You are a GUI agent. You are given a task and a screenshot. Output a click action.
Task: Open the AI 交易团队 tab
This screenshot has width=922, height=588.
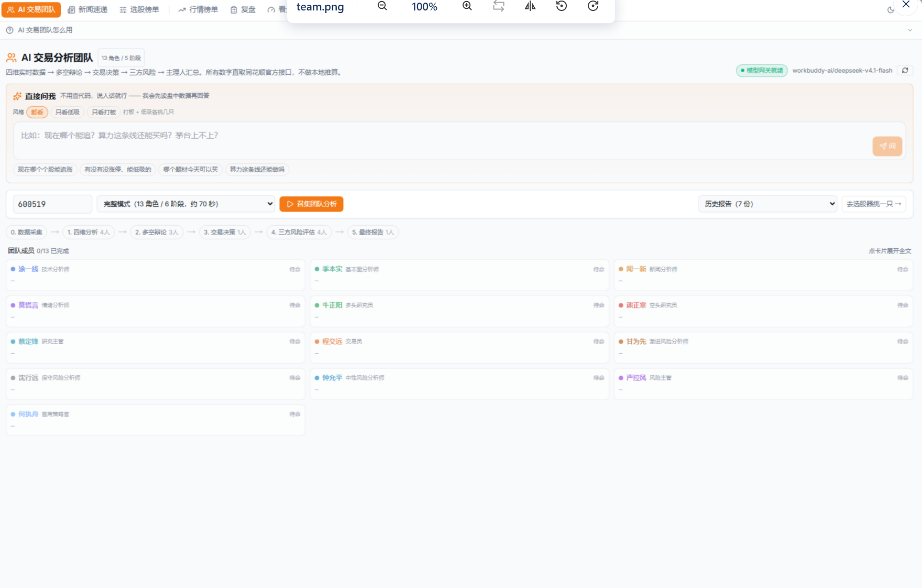pyautogui.click(x=31, y=9)
